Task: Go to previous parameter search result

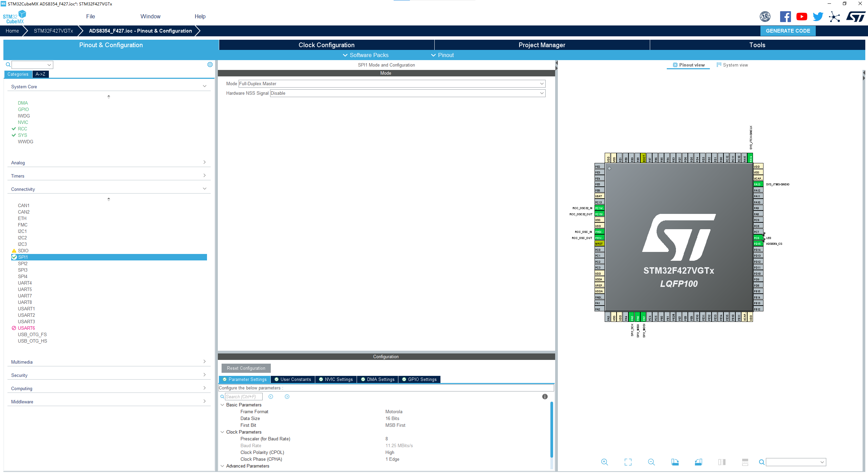Action: 271,397
